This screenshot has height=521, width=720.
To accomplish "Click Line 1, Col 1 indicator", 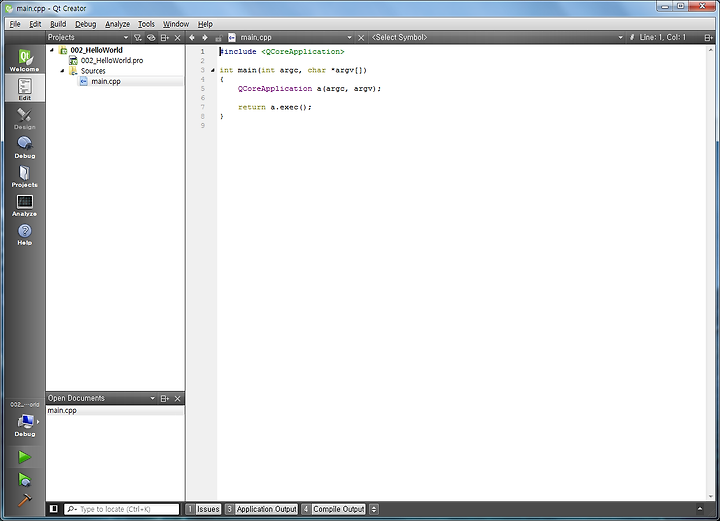I will [662, 38].
